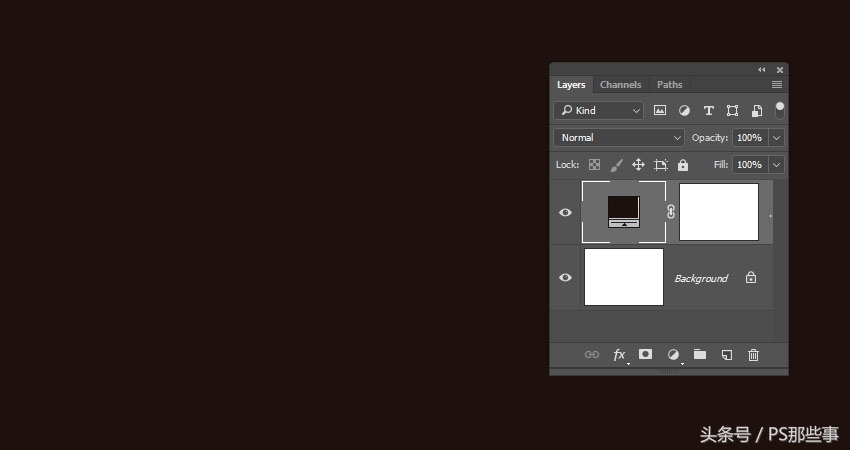Click the Fill label
Image resolution: width=850 pixels, height=450 pixels.
coord(721,165)
